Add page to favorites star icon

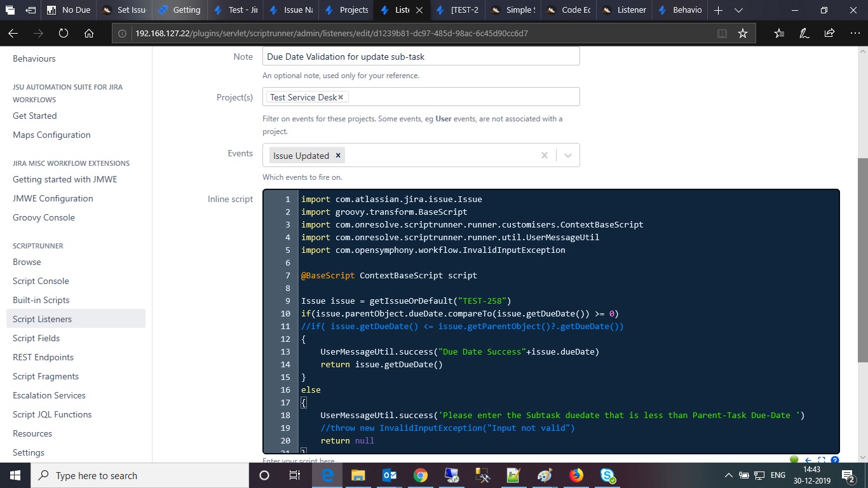pos(743,33)
